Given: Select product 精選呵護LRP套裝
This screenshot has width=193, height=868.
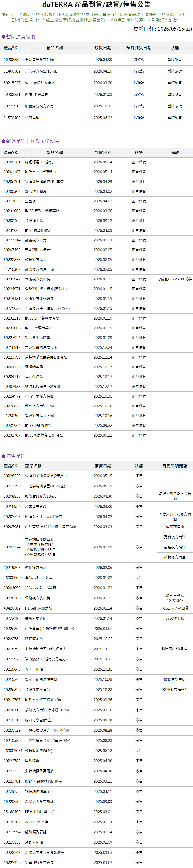Looking at the screenshot, I should (39, 162).
